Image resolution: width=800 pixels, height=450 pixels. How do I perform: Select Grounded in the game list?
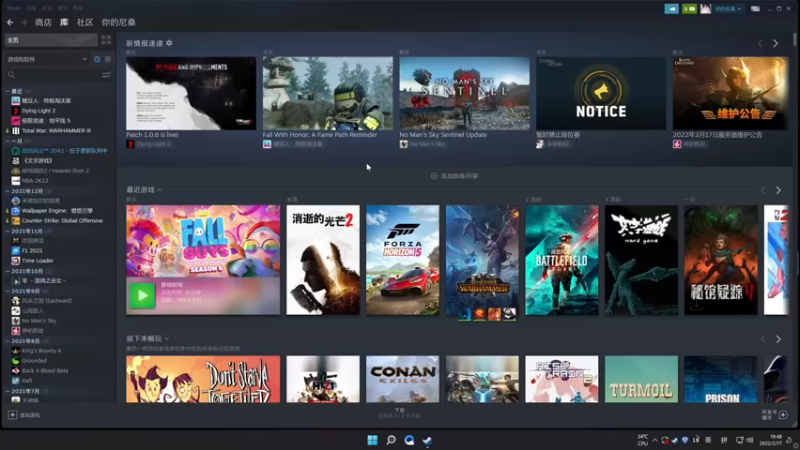[34, 361]
